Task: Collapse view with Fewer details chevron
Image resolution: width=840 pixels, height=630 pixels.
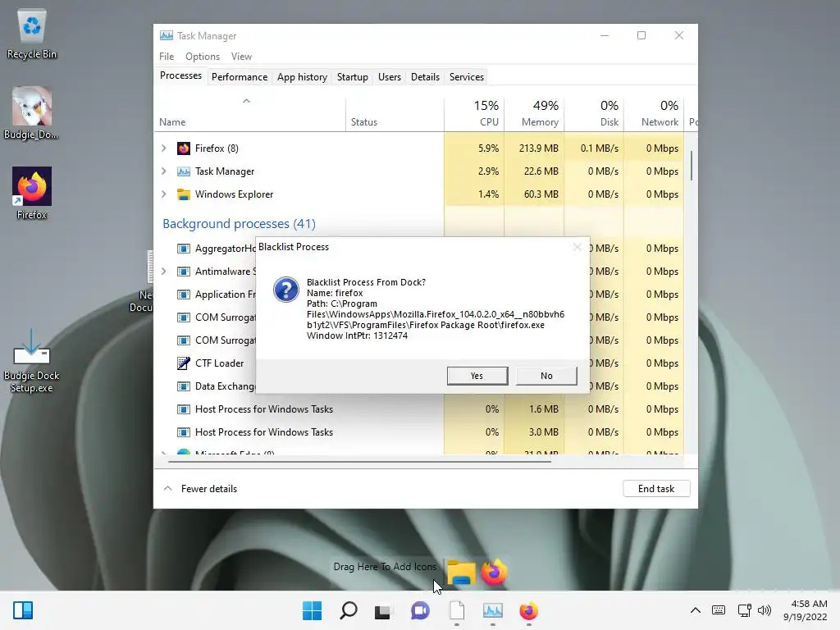Action: point(167,489)
